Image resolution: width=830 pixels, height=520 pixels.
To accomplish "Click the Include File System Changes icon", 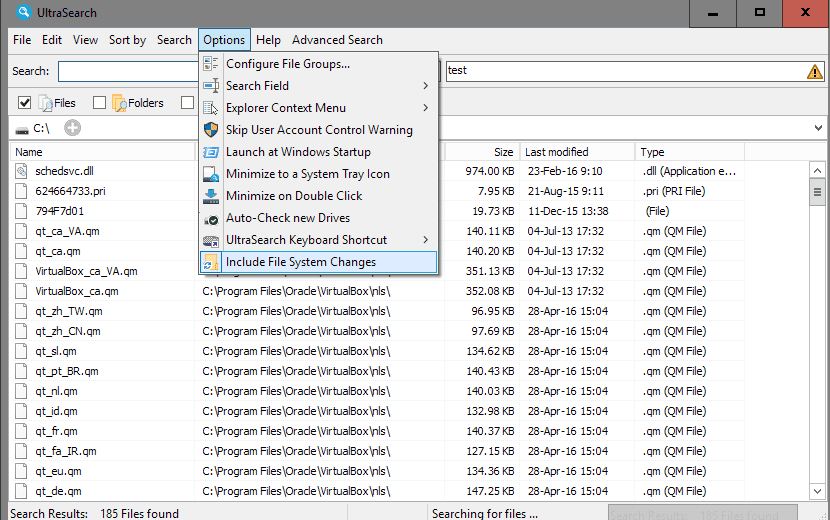I will (x=211, y=262).
